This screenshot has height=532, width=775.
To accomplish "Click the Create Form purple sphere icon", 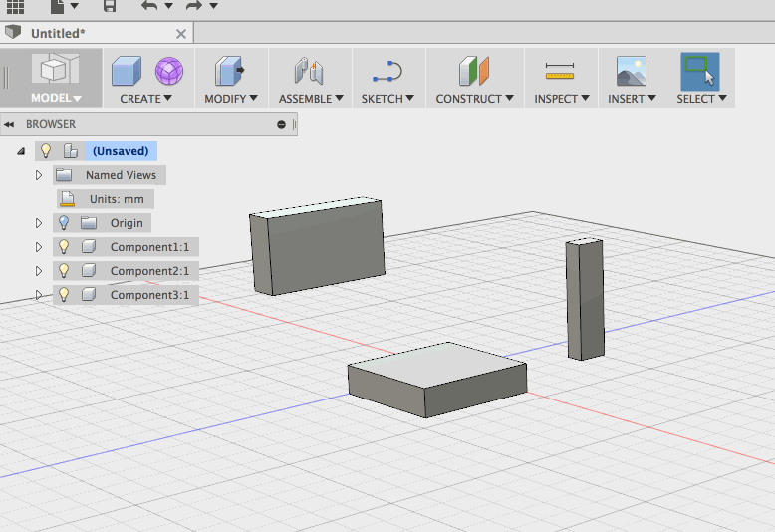I will [x=169, y=71].
